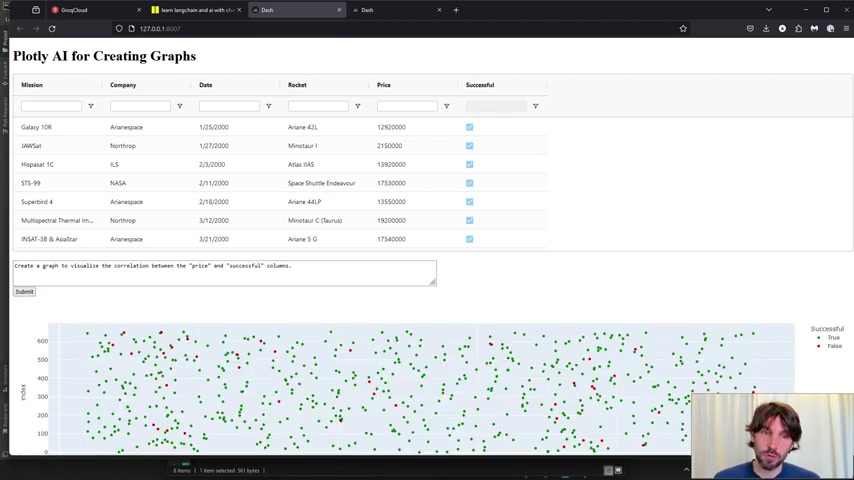The height and width of the screenshot is (480, 854).
Task: Click the recent browsing icon left of the tabs
Action: click(x=35, y=10)
